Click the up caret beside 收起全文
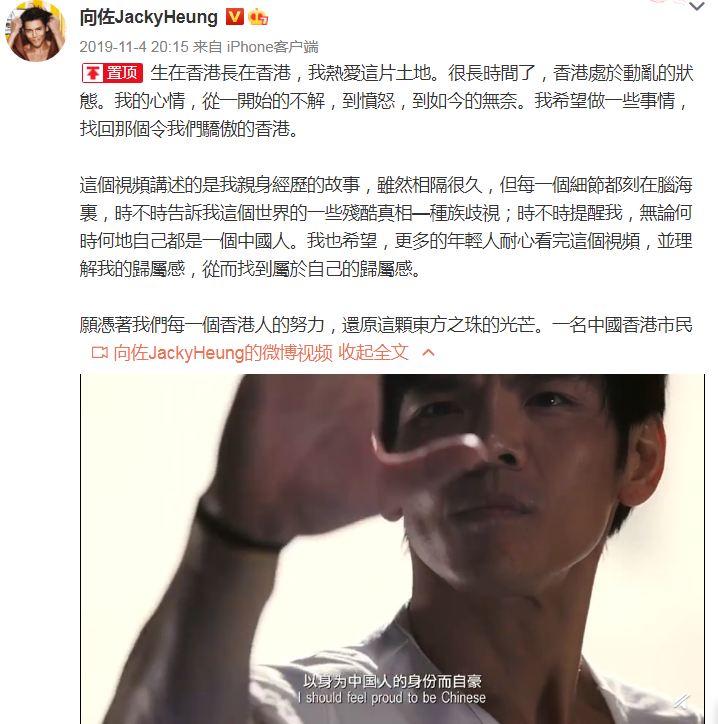 tap(428, 353)
